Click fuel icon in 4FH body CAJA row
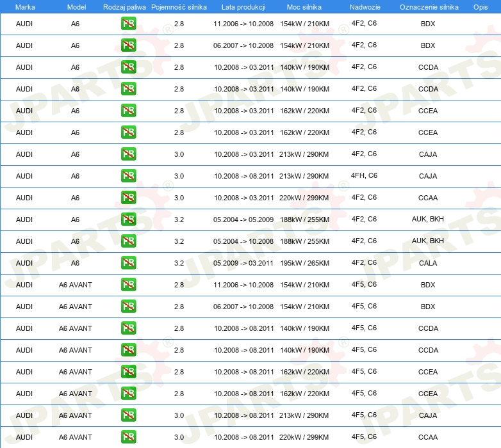The width and height of the screenshot is (501, 448). click(x=128, y=176)
